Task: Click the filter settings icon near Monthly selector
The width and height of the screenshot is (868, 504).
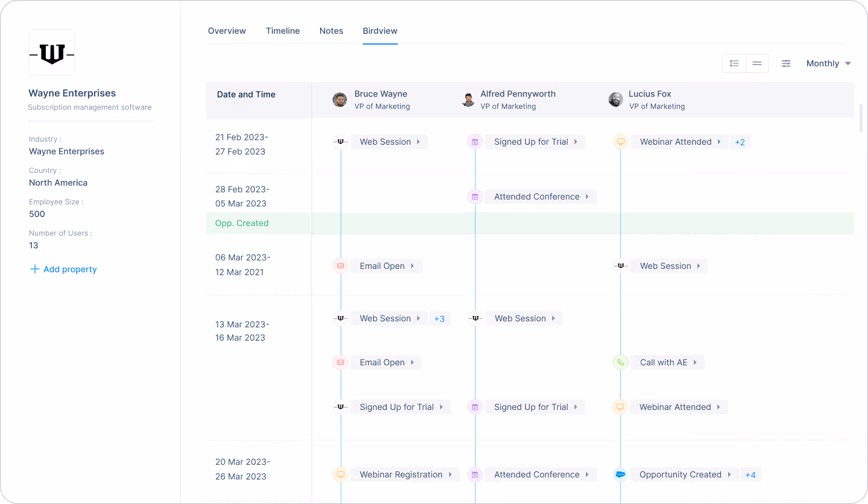Action: (x=786, y=63)
